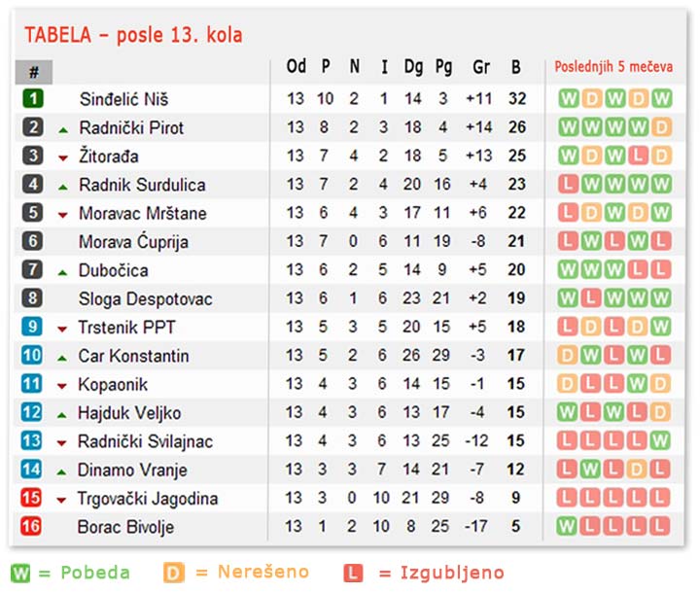Click the red down arrow beside Žitorađa
This screenshot has width=700, height=593.
tap(63, 158)
